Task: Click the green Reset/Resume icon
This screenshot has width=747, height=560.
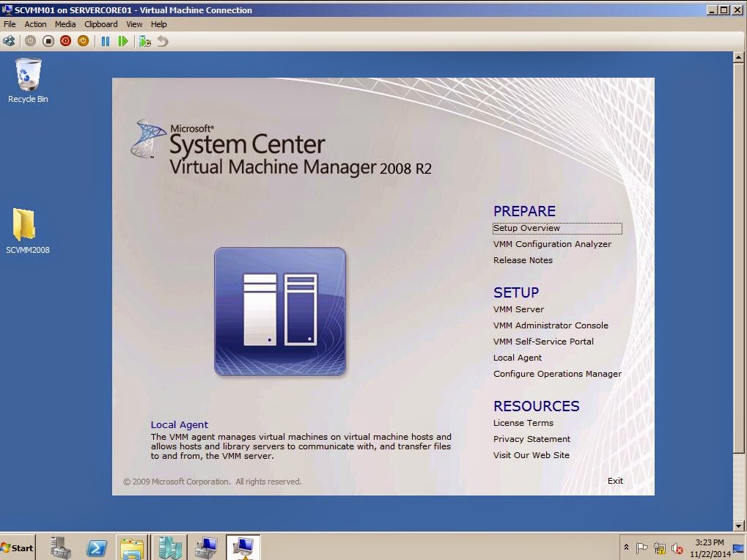Action: click(x=123, y=42)
